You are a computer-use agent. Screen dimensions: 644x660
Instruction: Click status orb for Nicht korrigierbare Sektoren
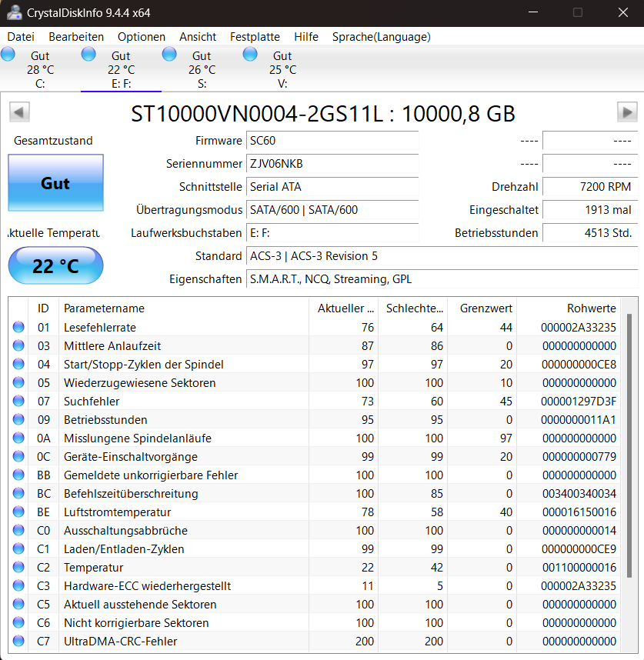click(18, 622)
